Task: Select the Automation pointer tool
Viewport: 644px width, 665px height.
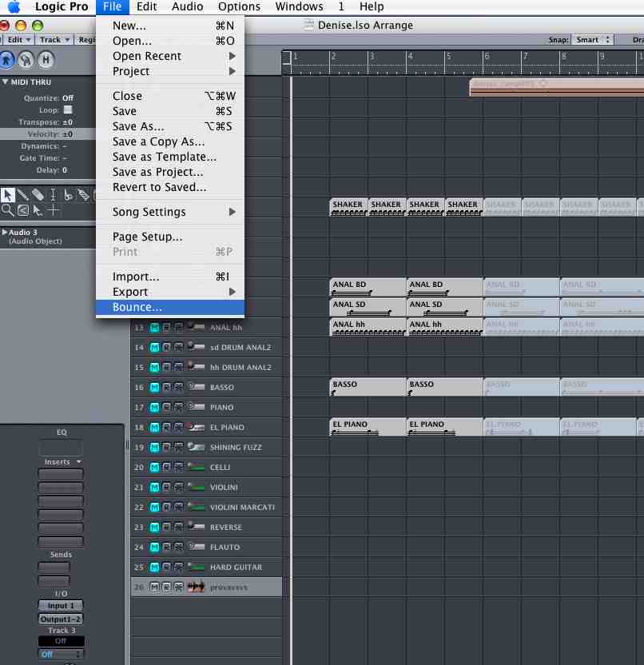Action: coord(38,210)
